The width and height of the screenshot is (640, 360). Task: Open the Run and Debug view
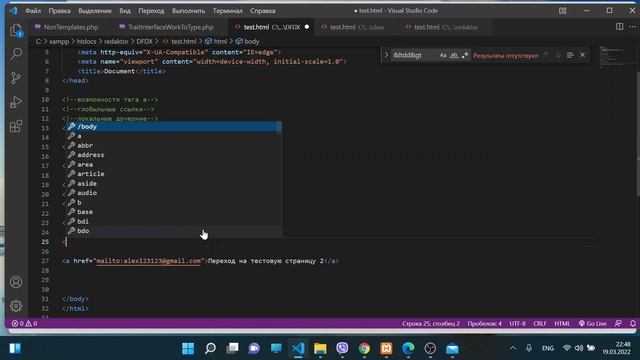(16, 102)
